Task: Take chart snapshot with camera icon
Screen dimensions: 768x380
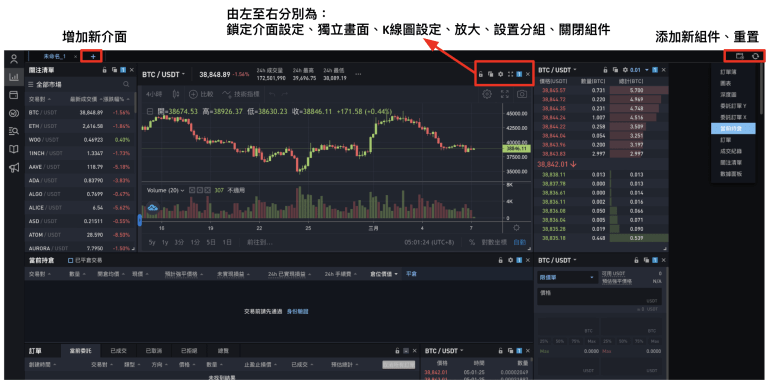Action: click(522, 94)
